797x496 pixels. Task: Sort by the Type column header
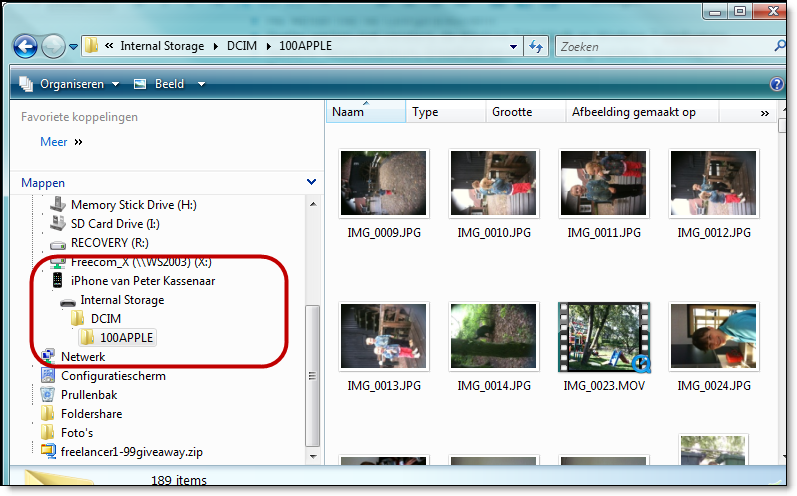(446, 112)
